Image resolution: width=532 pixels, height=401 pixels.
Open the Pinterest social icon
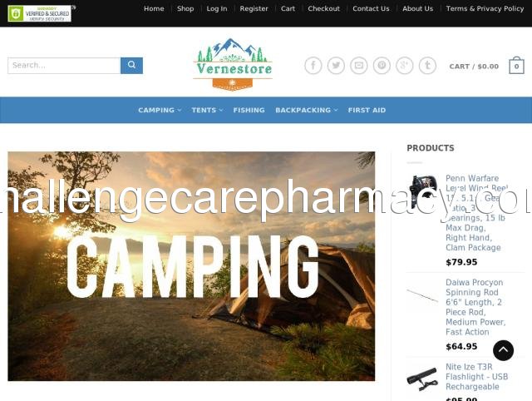(382, 66)
